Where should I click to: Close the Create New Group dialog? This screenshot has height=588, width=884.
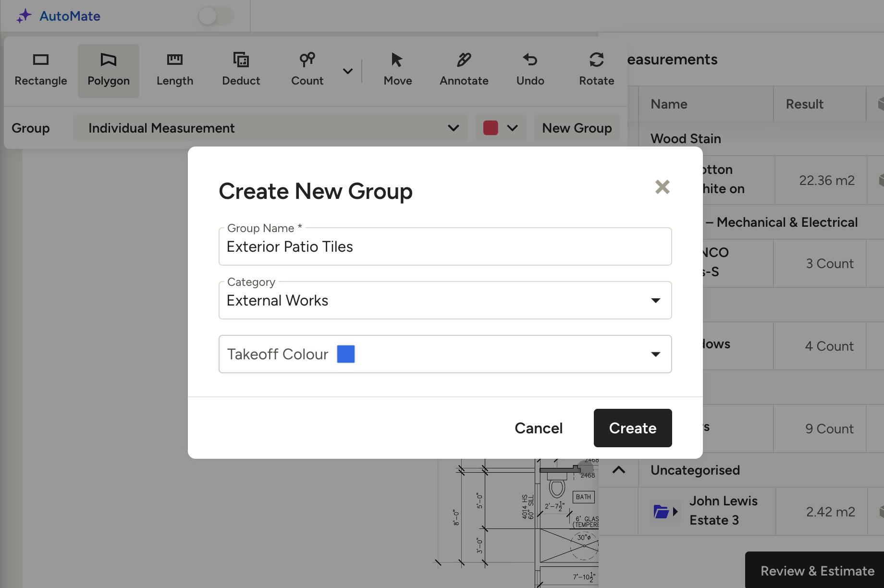[x=663, y=187]
